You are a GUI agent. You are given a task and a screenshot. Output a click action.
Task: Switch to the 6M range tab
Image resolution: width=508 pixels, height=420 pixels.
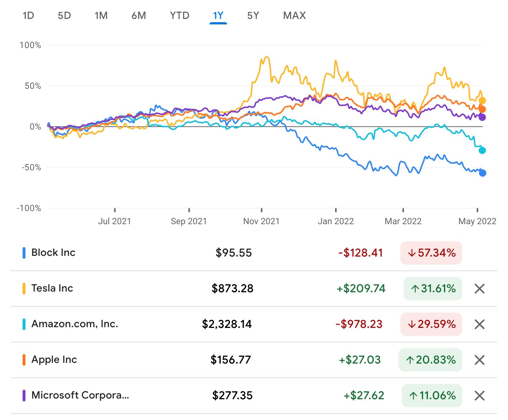click(x=139, y=16)
